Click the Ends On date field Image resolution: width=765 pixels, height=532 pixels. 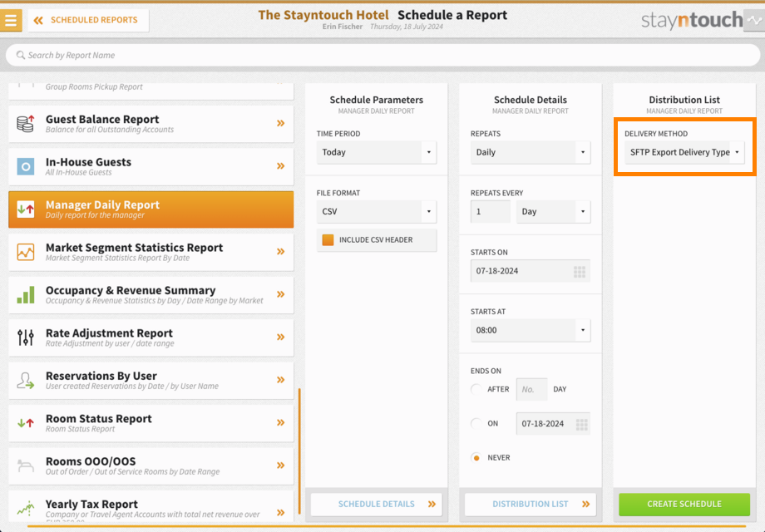pos(553,424)
